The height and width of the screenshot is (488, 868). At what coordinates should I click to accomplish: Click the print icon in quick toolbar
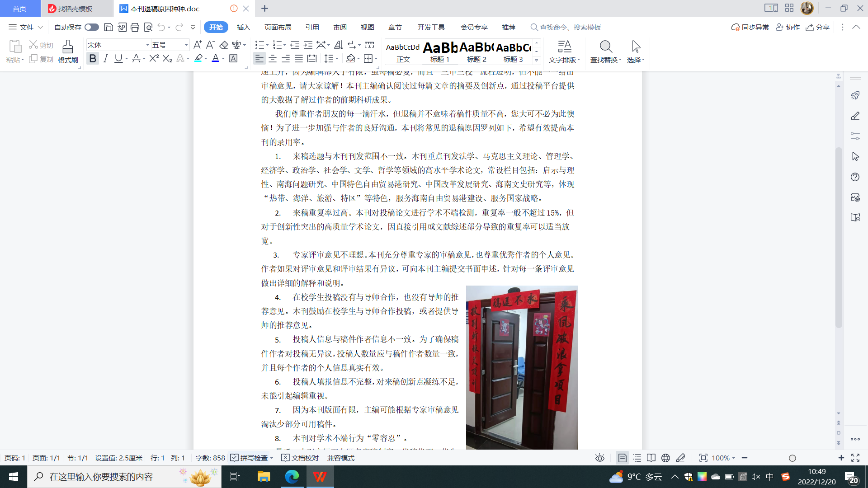click(135, 27)
